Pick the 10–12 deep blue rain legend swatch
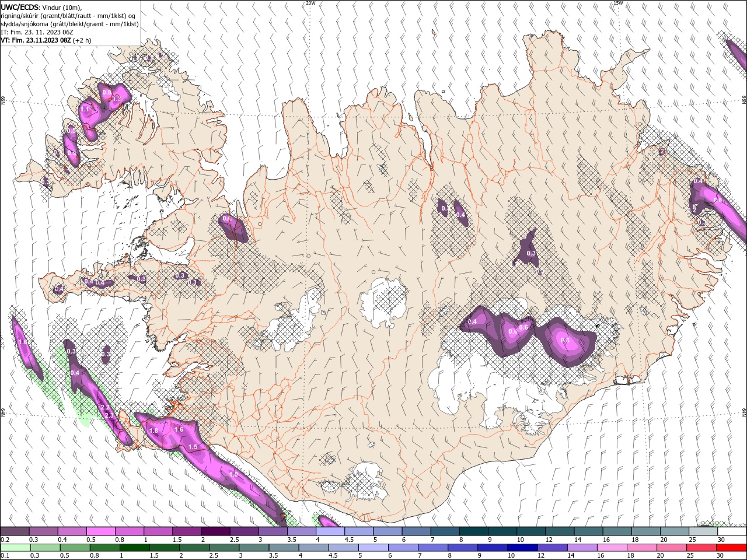747x560 pixels. click(522, 548)
